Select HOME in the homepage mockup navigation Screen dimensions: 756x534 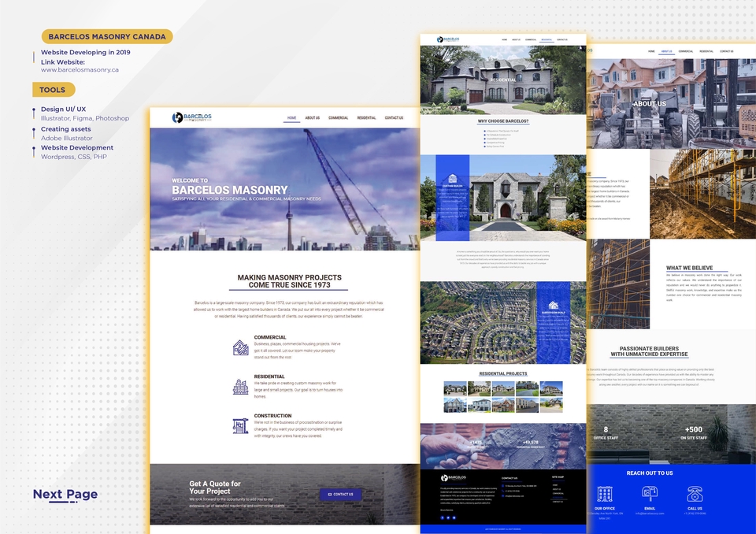point(291,117)
